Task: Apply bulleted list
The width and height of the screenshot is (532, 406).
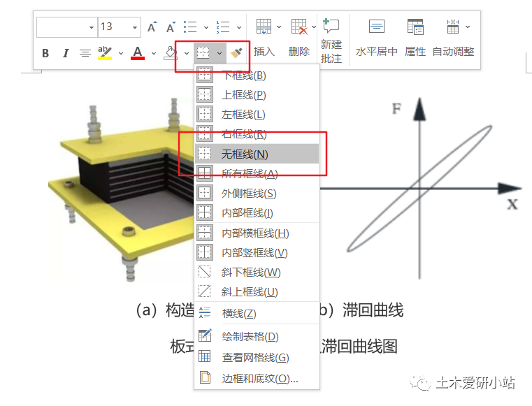Action: 190,27
